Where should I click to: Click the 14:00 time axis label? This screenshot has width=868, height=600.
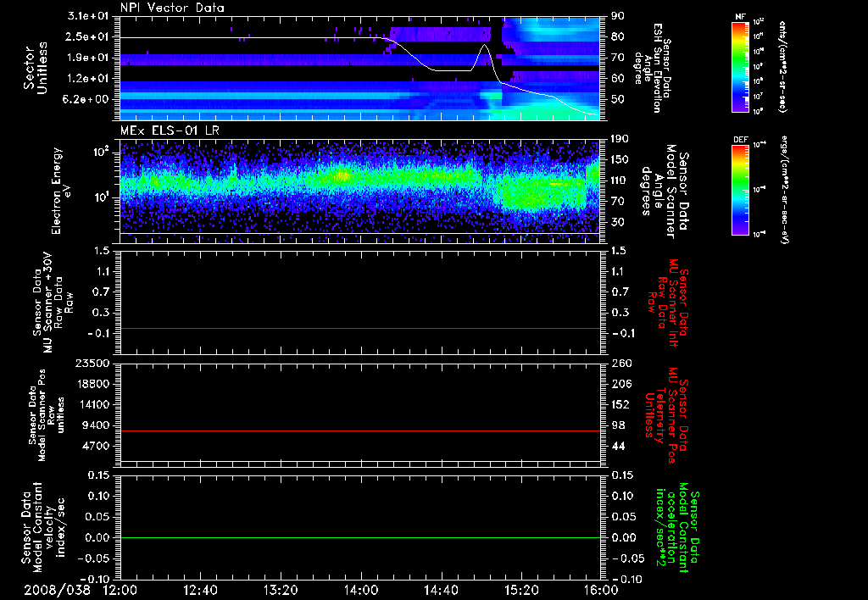pyautogui.click(x=360, y=589)
